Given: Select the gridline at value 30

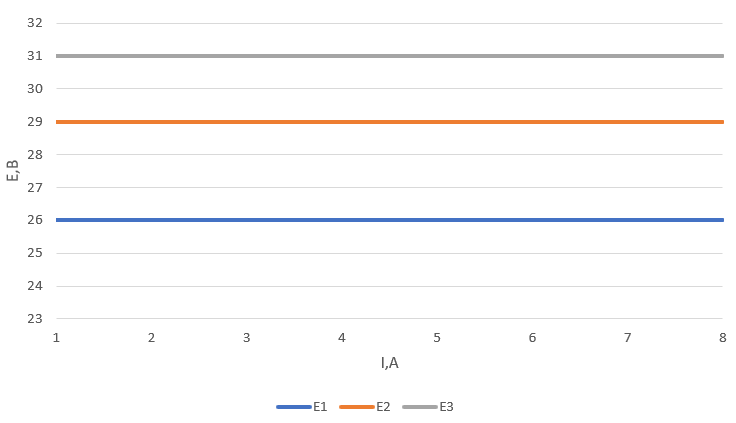Looking at the screenshot, I should tap(390, 88).
